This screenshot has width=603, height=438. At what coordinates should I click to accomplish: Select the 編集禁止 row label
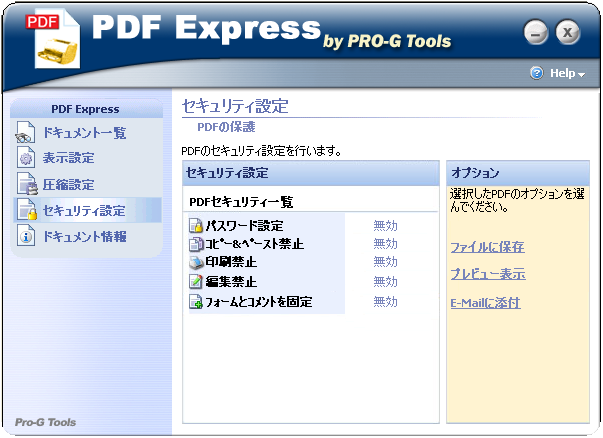[231, 282]
